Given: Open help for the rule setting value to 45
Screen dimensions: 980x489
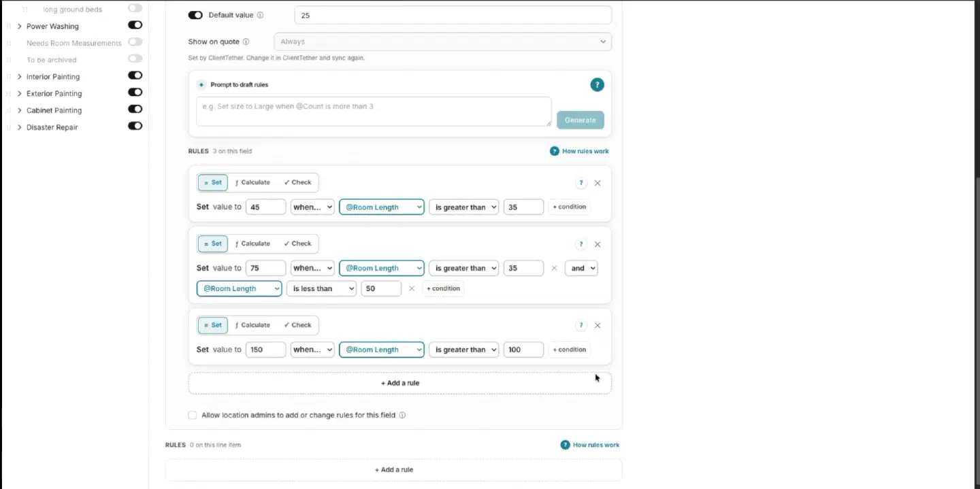Looking at the screenshot, I should [581, 183].
